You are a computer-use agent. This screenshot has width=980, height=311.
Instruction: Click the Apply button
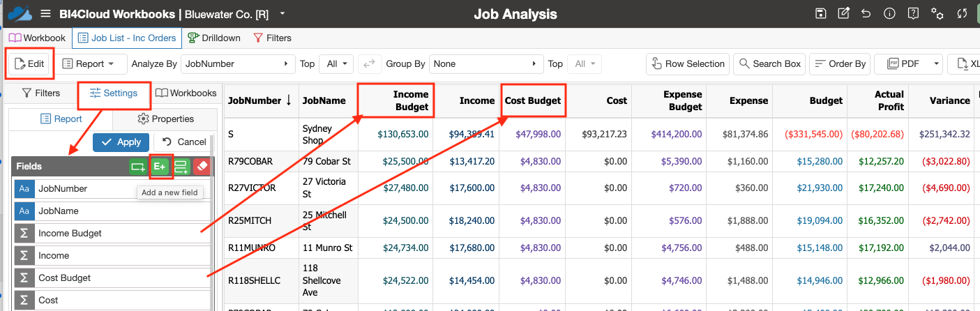[x=121, y=142]
